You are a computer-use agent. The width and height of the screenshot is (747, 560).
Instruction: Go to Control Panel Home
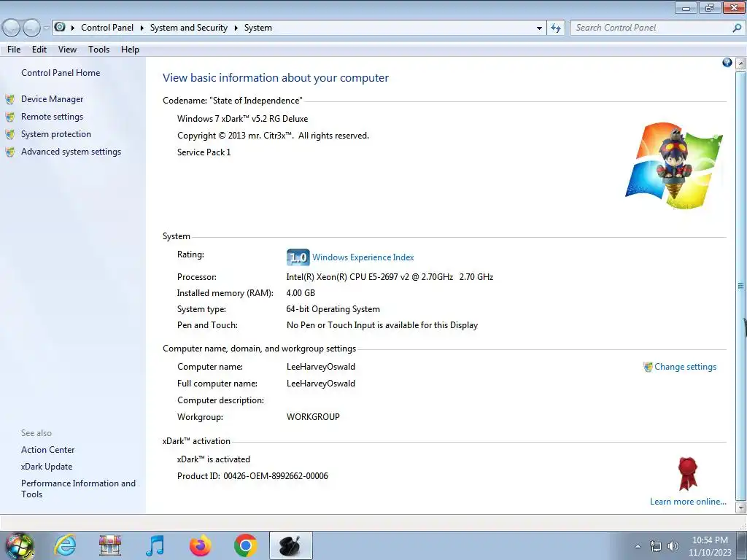point(61,73)
